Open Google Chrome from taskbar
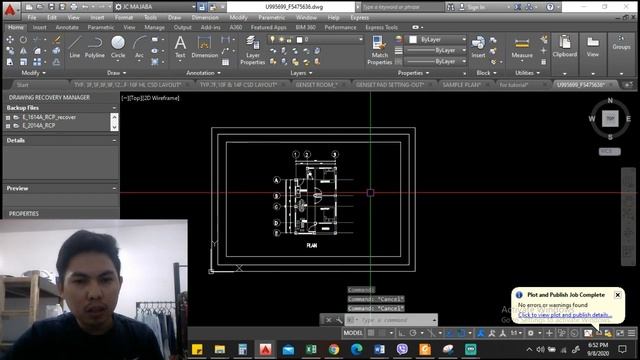The height and width of the screenshot is (360, 640). pyautogui.click(x=334, y=349)
